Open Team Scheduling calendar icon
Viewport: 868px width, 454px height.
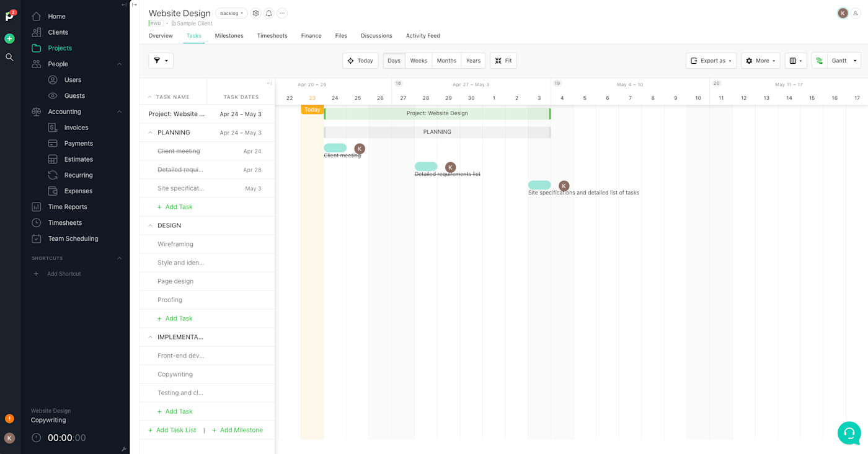click(36, 238)
